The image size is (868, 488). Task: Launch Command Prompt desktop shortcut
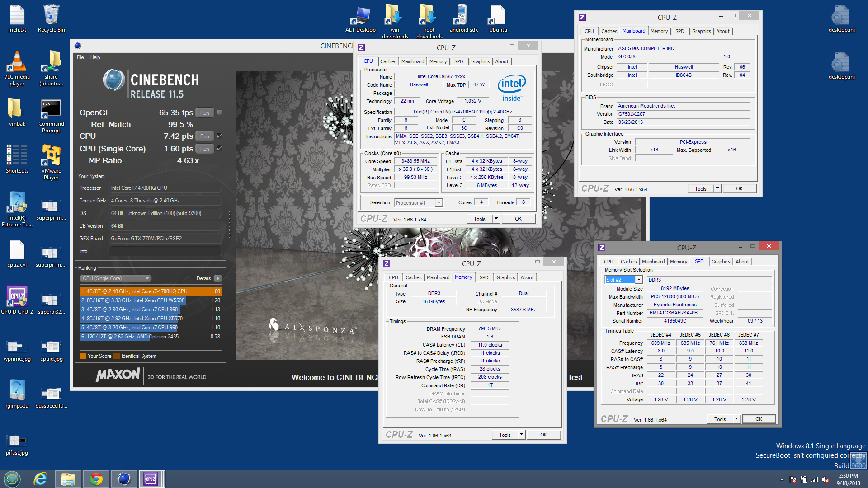(x=51, y=117)
